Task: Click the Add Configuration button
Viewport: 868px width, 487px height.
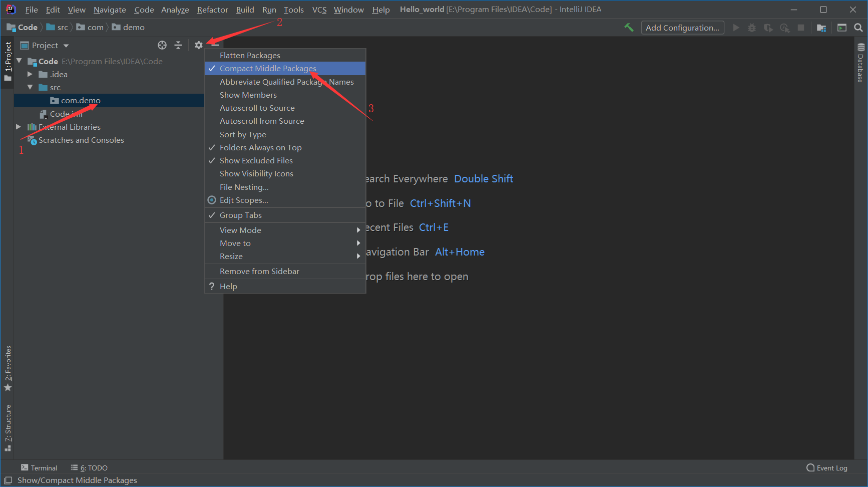Action: tap(682, 28)
